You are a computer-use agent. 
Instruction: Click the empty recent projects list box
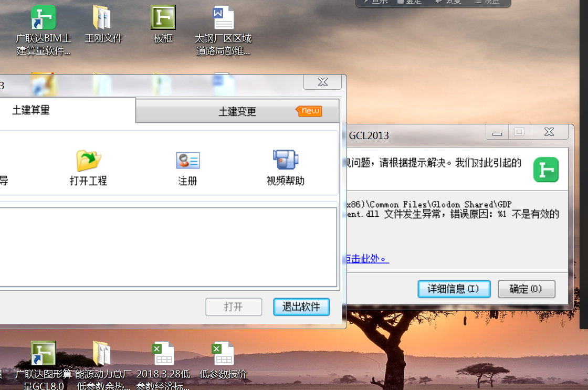pos(168,247)
